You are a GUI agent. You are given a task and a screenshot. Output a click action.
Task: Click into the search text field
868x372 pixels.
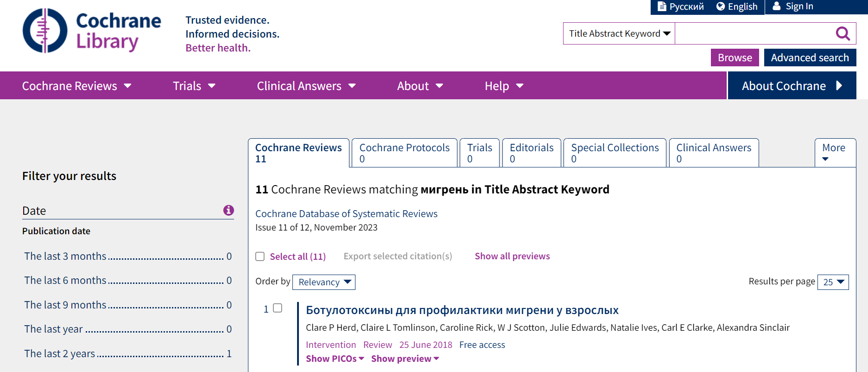[x=753, y=33]
